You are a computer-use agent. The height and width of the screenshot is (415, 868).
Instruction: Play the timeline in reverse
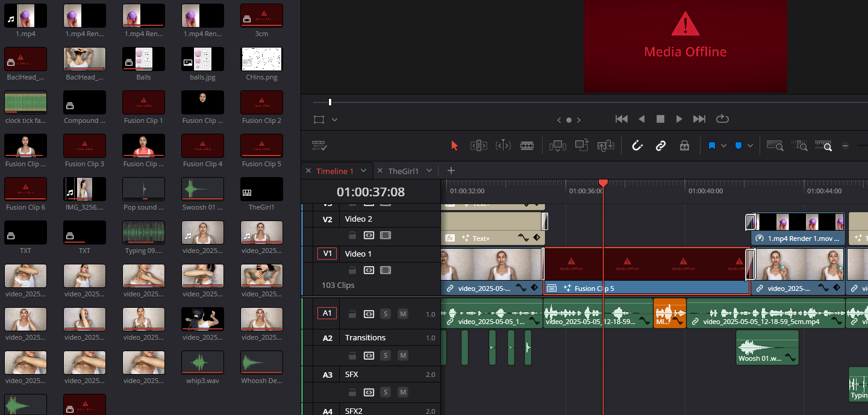[642, 119]
